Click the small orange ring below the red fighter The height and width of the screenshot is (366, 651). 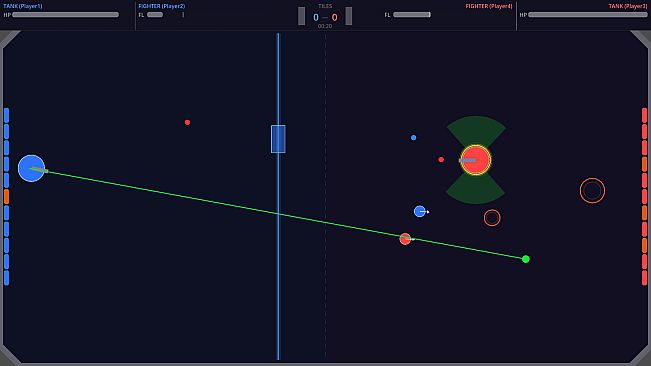(492, 217)
